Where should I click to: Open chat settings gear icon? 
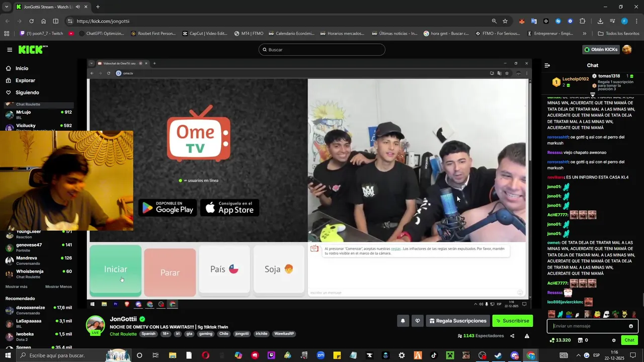613,340
